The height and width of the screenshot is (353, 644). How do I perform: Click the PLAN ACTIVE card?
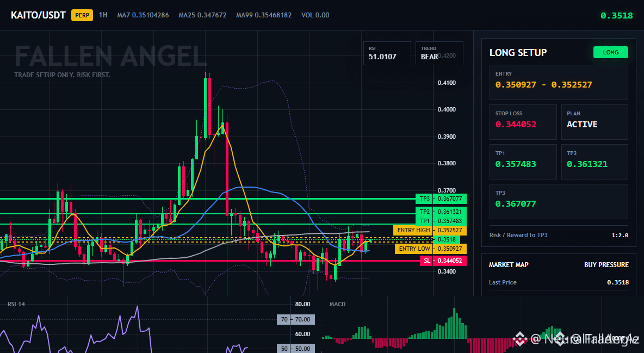[595, 122]
